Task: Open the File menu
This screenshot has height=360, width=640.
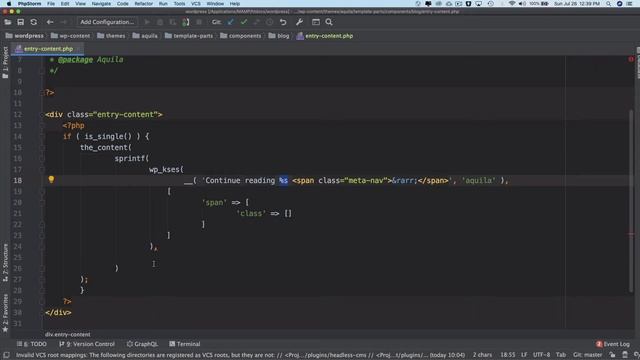Action: pos(51,4)
